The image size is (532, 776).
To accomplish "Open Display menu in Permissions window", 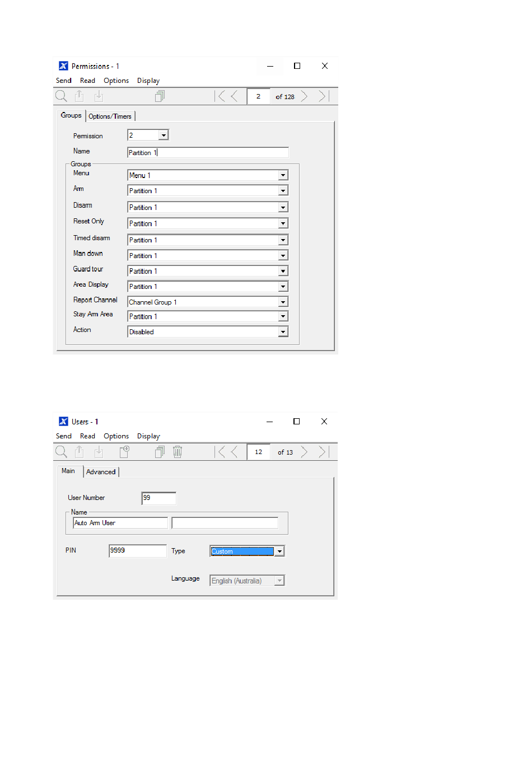I will tap(148, 81).
